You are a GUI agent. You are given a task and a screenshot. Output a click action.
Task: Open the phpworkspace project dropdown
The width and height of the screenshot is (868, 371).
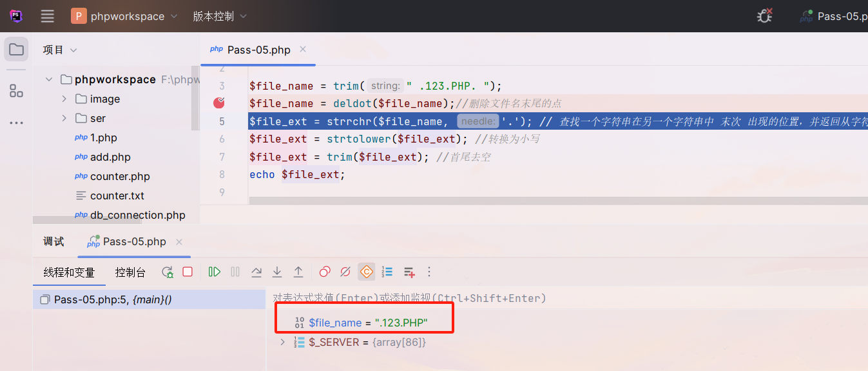pos(124,16)
